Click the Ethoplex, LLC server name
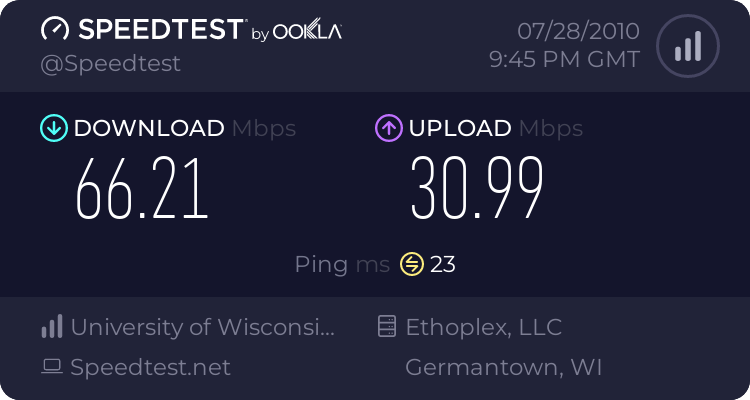This screenshot has width=750, height=400. tap(484, 327)
